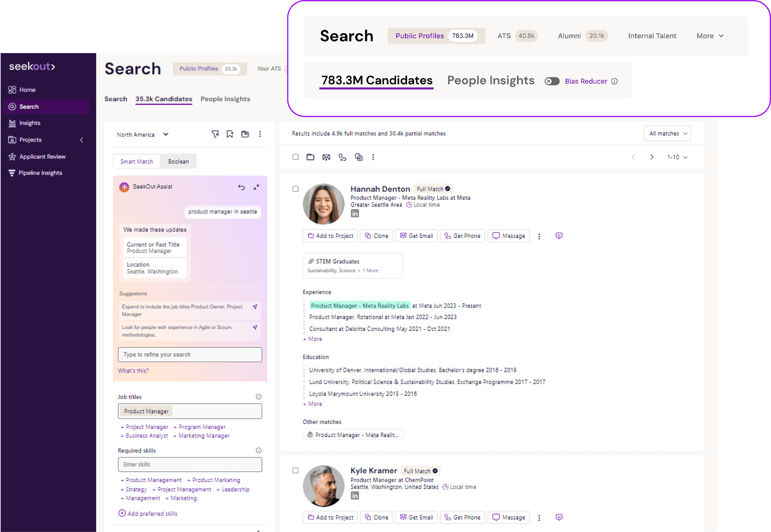The width and height of the screenshot is (771, 532).
Task: Toggle the Bias Reducer switch
Action: tap(552, 81)
